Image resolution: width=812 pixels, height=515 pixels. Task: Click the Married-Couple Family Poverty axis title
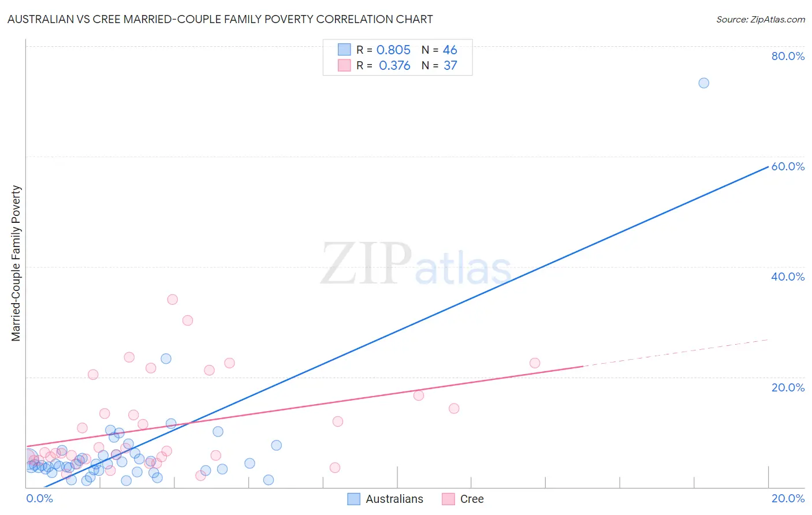point(16,263)
